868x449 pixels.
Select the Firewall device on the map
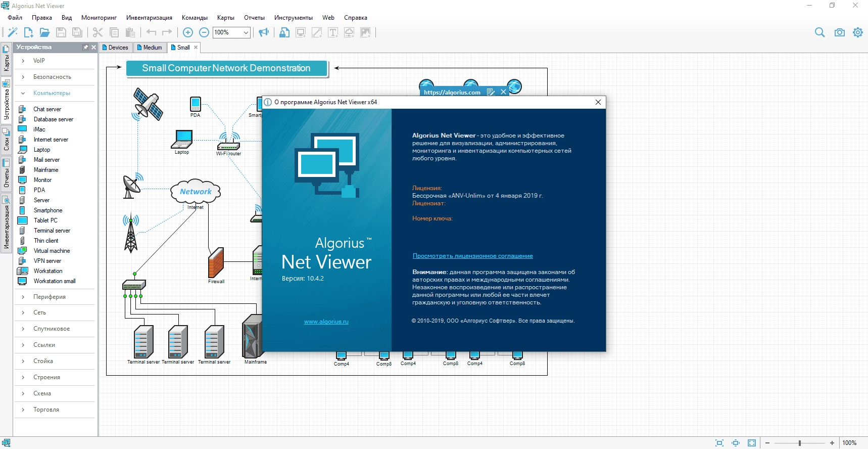(x=216, y=262)
